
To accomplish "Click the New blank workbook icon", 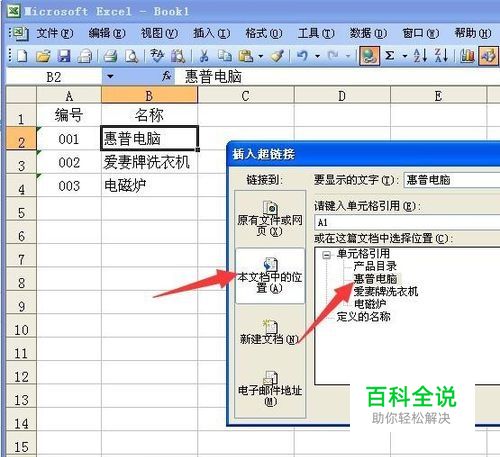I will click(22, 56).
